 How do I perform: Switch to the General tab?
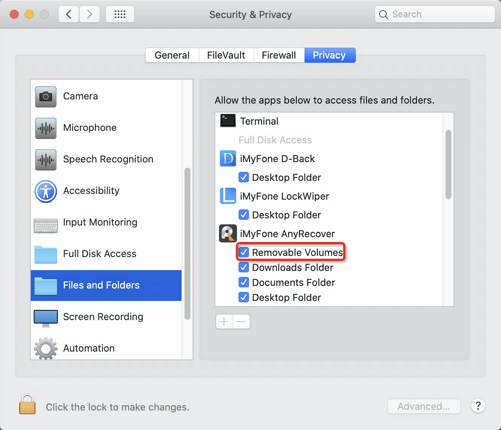[172, 55]
